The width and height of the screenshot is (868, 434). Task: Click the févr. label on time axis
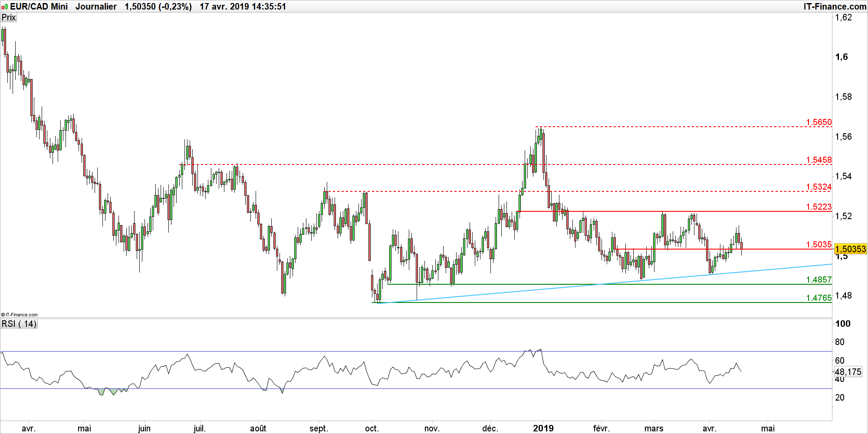[x=601, y=428]
